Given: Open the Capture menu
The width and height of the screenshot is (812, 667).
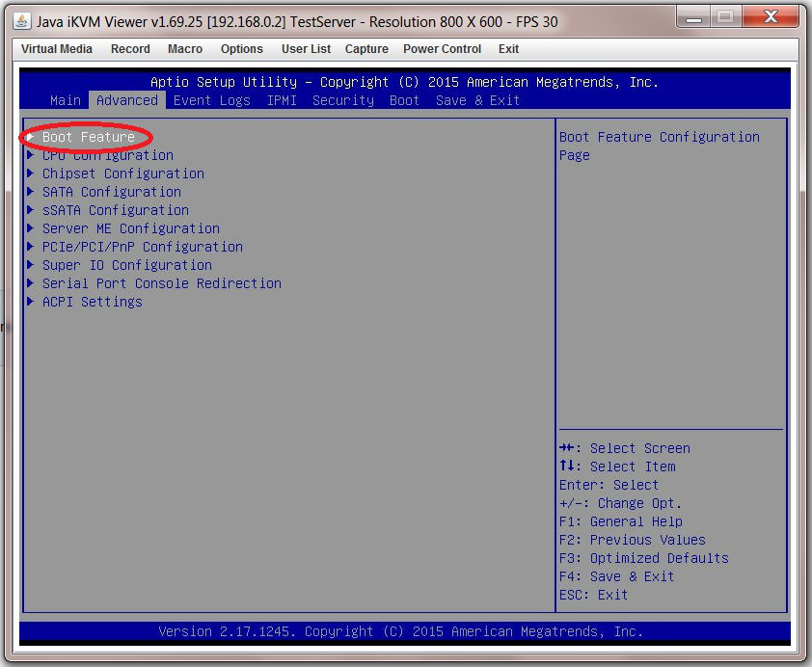Looking at the screenshot, I should point(366,49).
